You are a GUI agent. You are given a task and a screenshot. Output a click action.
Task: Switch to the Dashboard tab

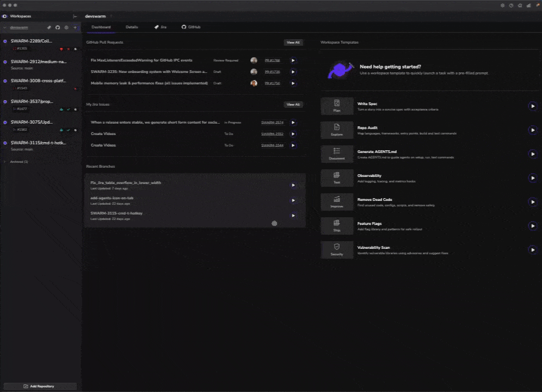click(101, 27)
